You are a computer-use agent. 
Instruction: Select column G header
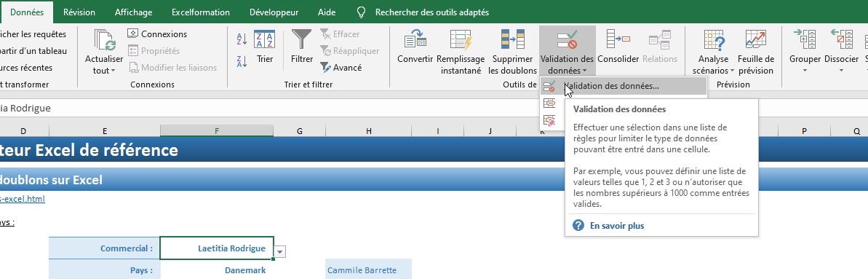pos(300,131)
